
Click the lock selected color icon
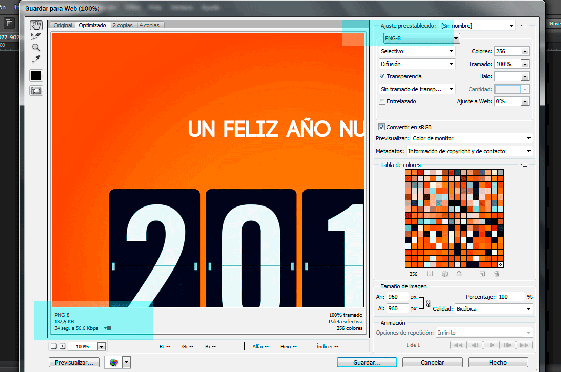coord(459,274)
